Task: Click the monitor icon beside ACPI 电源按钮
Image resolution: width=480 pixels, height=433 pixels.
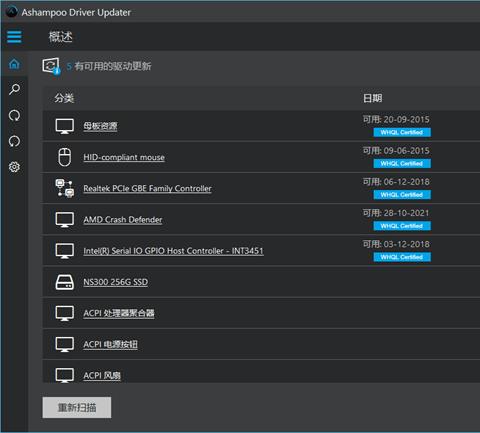Action: pyautogui.click(x=65, y=344)
